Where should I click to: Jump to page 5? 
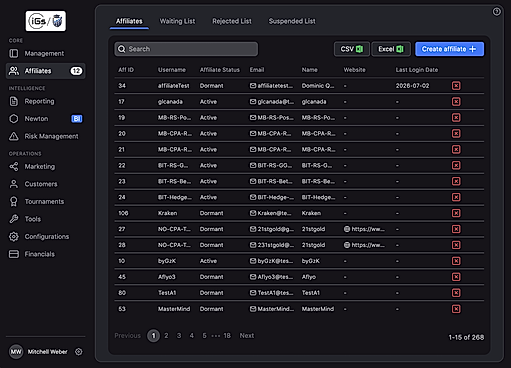(x=204, y=336)
